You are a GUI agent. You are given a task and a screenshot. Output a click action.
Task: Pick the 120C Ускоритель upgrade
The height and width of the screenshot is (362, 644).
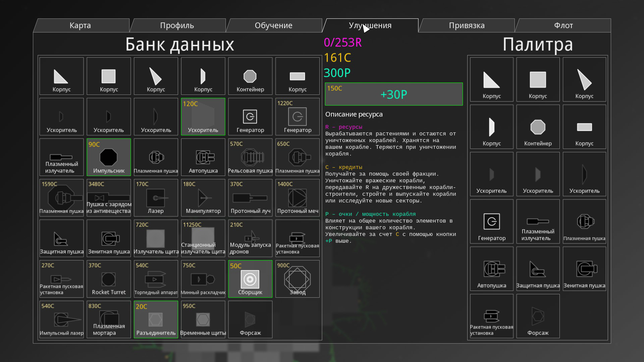[203, 117]
